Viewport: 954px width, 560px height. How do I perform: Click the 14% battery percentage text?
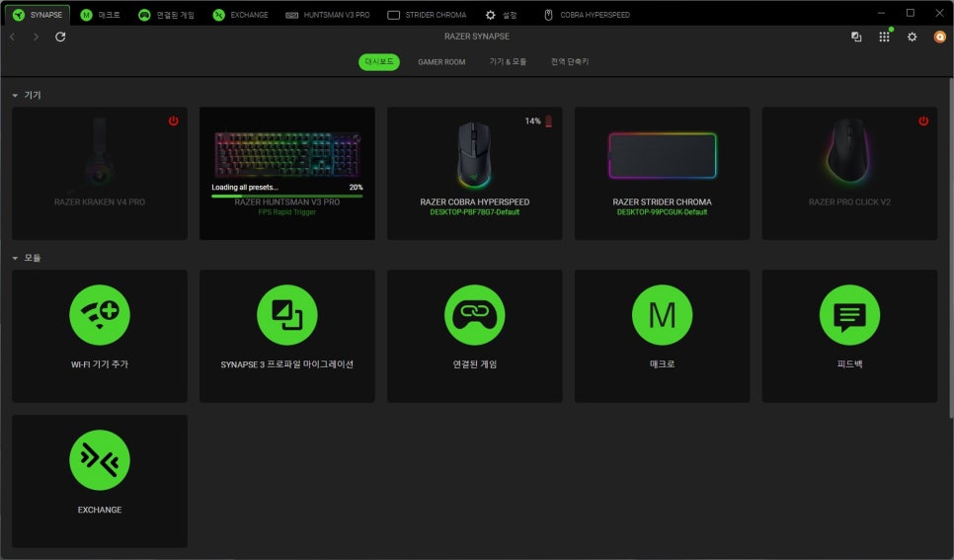point(532,121)
